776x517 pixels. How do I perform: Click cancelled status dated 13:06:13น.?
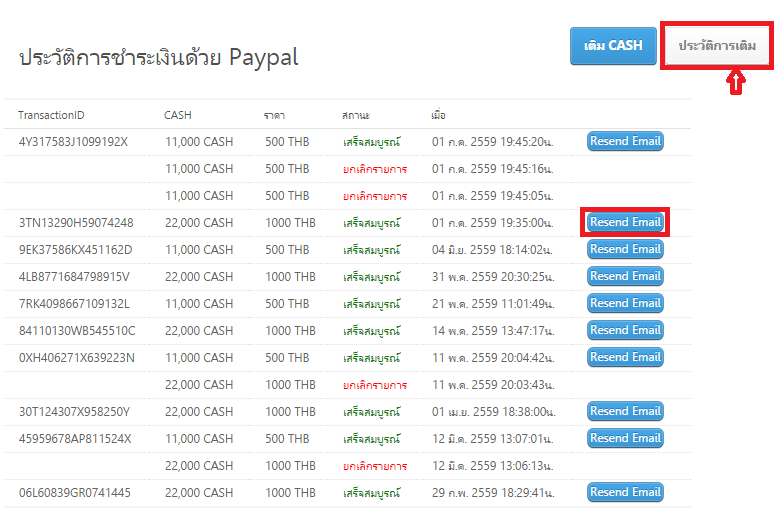(375, 466)
